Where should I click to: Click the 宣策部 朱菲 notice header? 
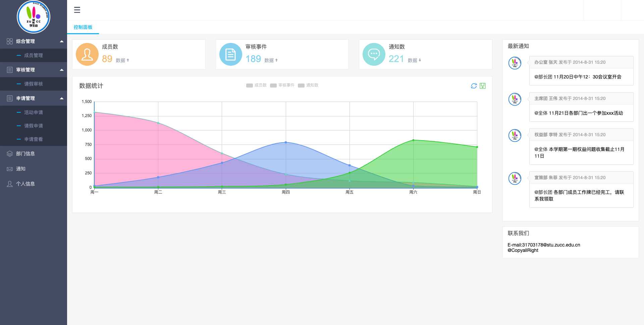581,178
